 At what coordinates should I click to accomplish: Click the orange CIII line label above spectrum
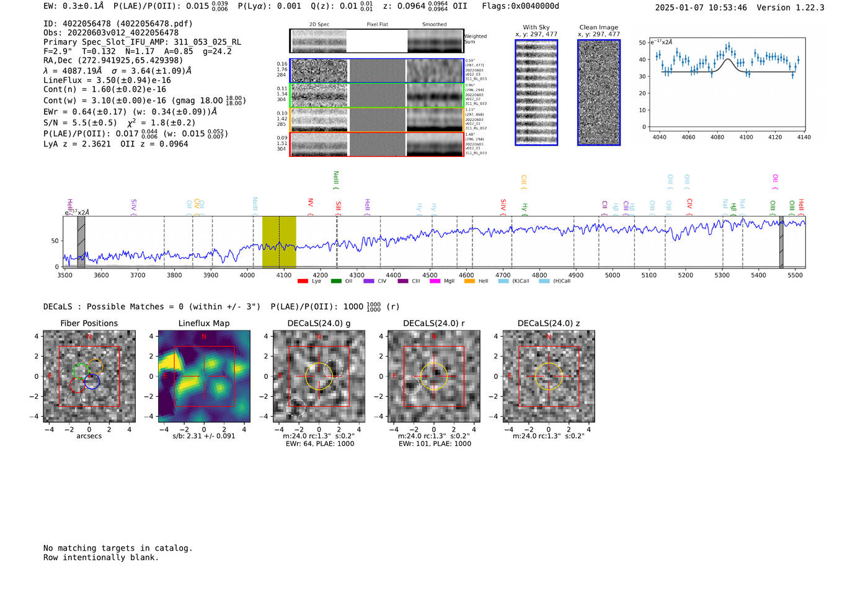pyautogui.click(x=524, y=182)
